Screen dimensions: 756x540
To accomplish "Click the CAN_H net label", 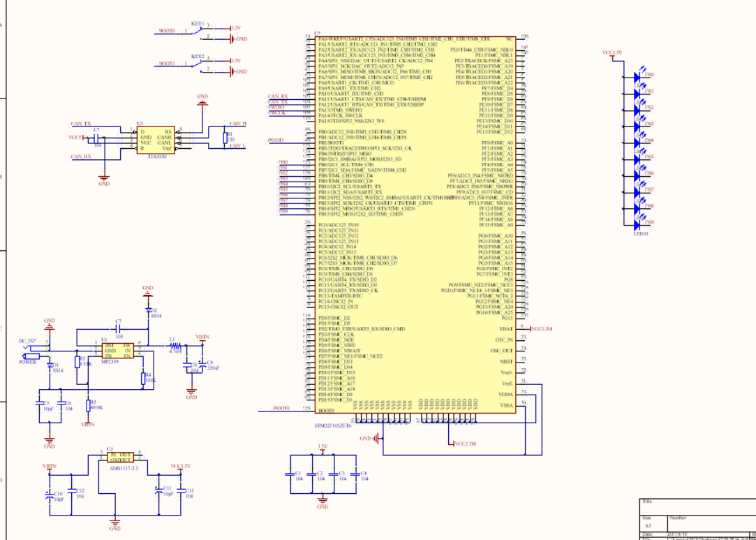I will click(x=238, y=124).
